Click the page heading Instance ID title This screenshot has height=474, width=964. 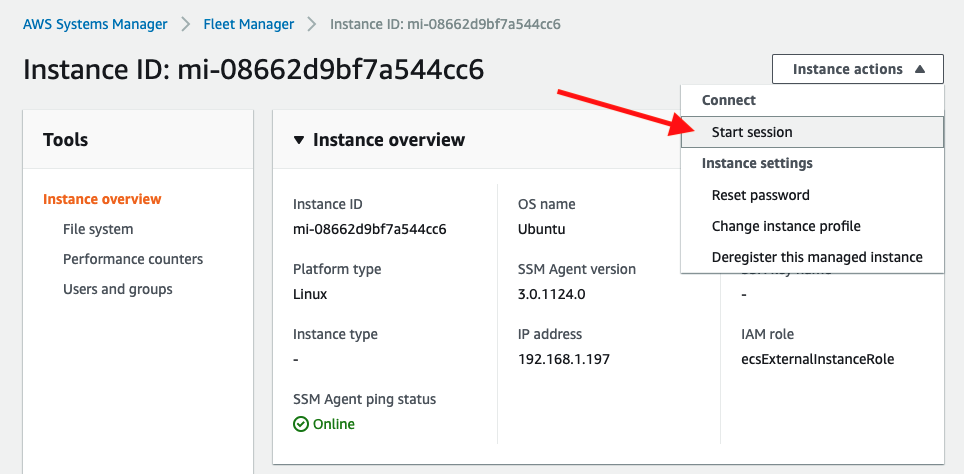pyautogui.click(x=253, y=69)
